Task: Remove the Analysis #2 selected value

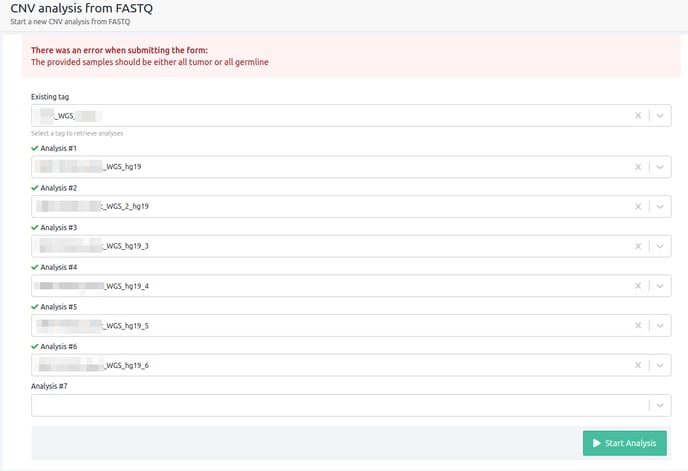Action: [638, 207]
